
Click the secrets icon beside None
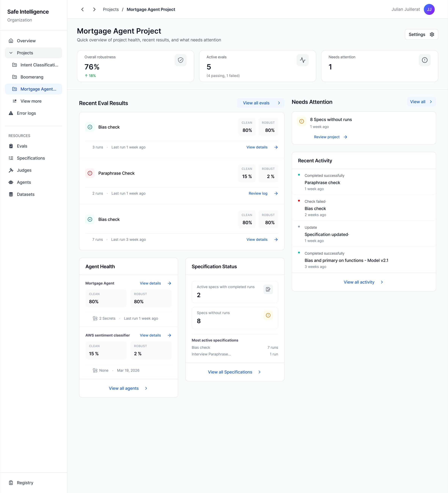tap(95, 371)
